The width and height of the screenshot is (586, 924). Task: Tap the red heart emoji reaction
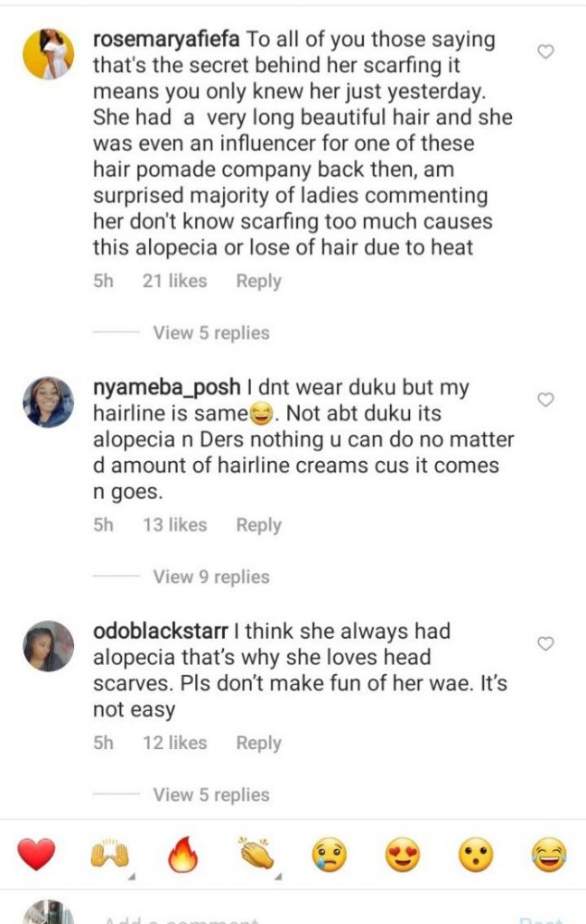click(36, 854)
